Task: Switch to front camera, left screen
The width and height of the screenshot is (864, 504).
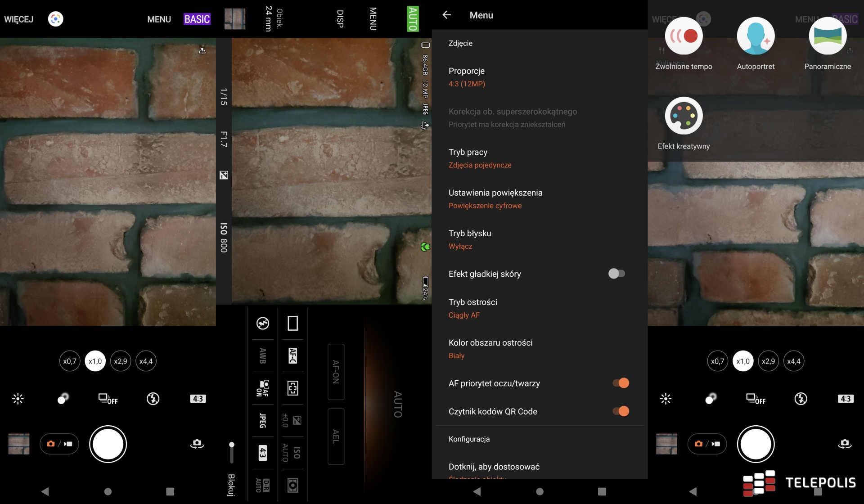Action: coord(197,444)
